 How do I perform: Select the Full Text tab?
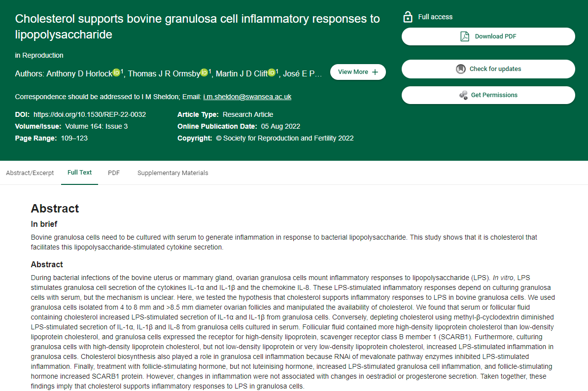click(79, 173)
